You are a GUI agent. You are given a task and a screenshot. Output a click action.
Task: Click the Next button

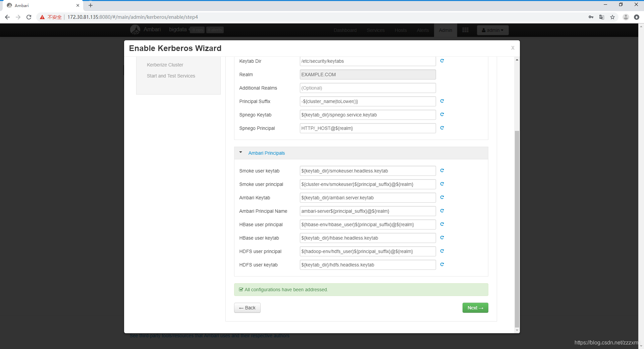tap(475, 308)
